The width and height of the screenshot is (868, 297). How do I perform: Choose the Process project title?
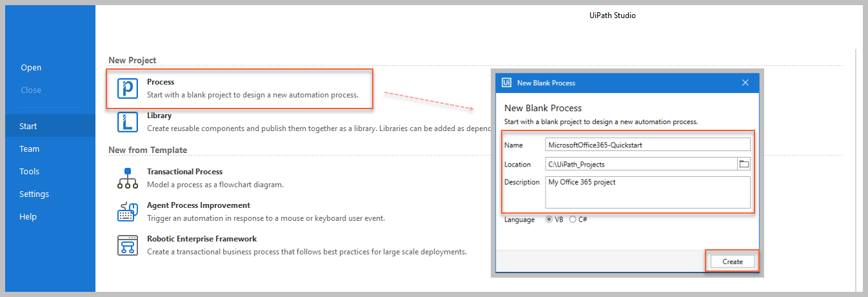(161, 82)
